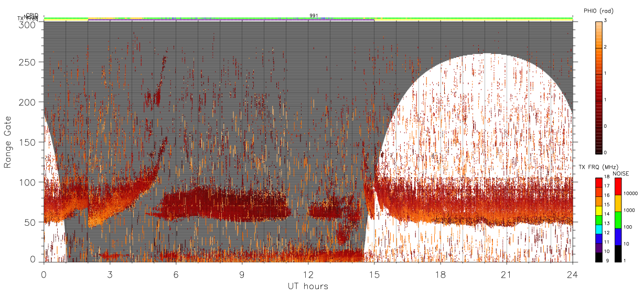Click the 10000 label in NOISE legend
644x297 pixels.
coord(629,193)
